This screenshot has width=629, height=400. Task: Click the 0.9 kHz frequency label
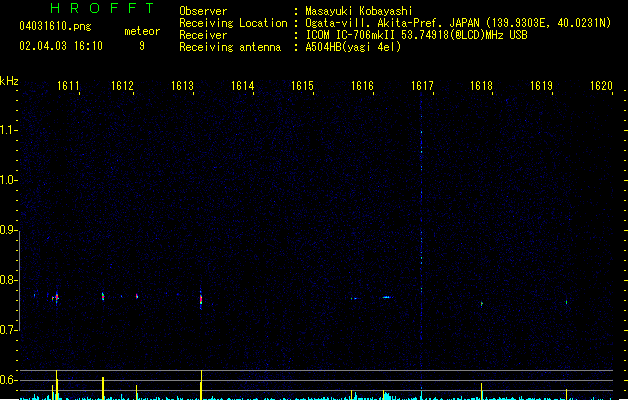(8, 230)
